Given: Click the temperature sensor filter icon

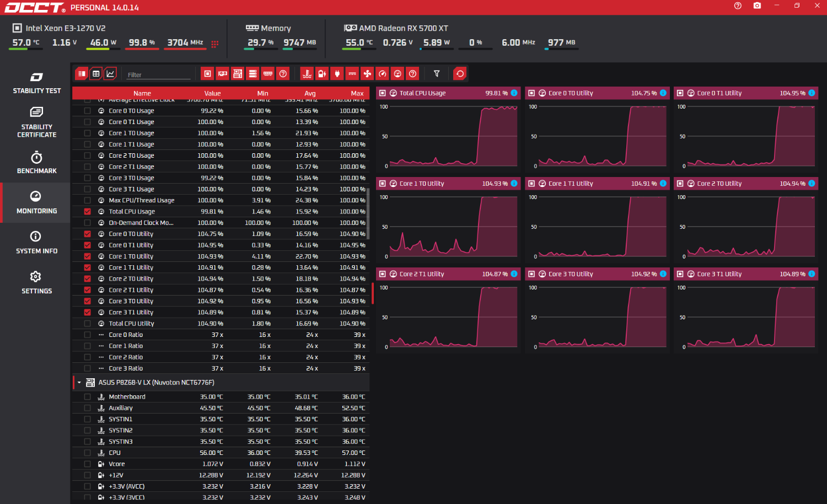Looking at the screenshot, I should pyautogui.click(x=307, y=74).
